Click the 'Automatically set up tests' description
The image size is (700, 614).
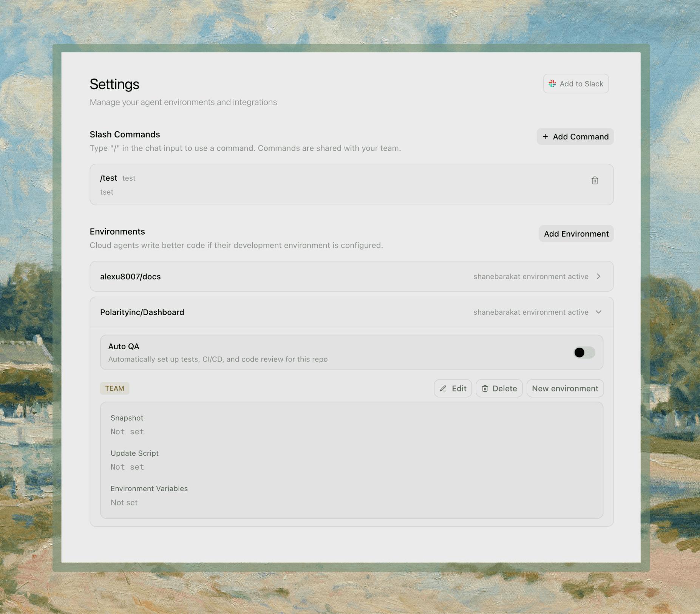[x=218, y=359]
